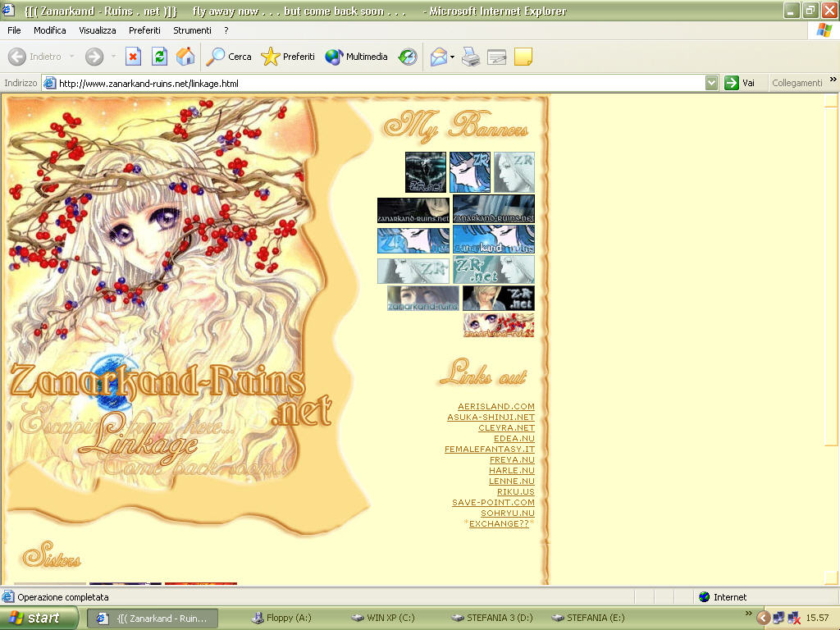840x630 pixels.
Task: Click the teal ZR .net banner
Action: coord(493,269)
